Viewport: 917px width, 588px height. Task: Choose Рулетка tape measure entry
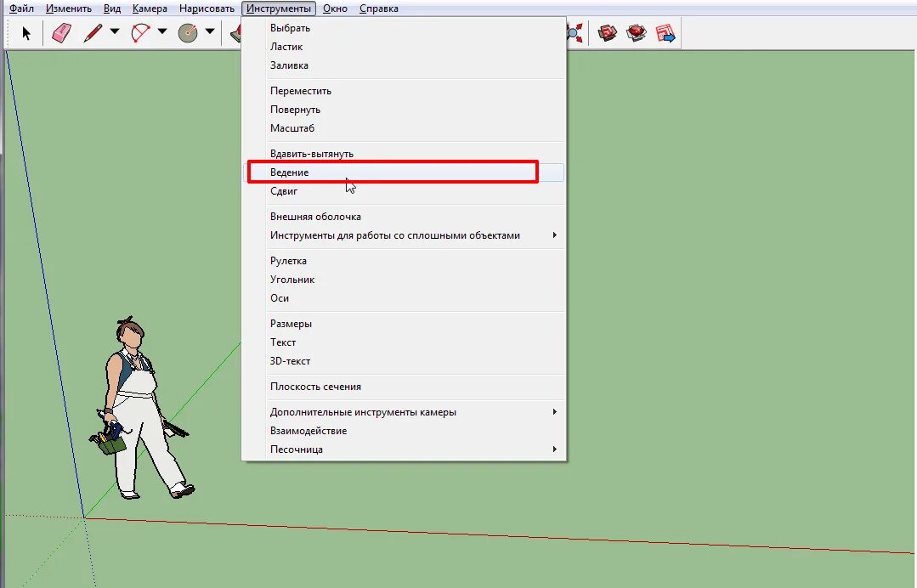[404, 261]
